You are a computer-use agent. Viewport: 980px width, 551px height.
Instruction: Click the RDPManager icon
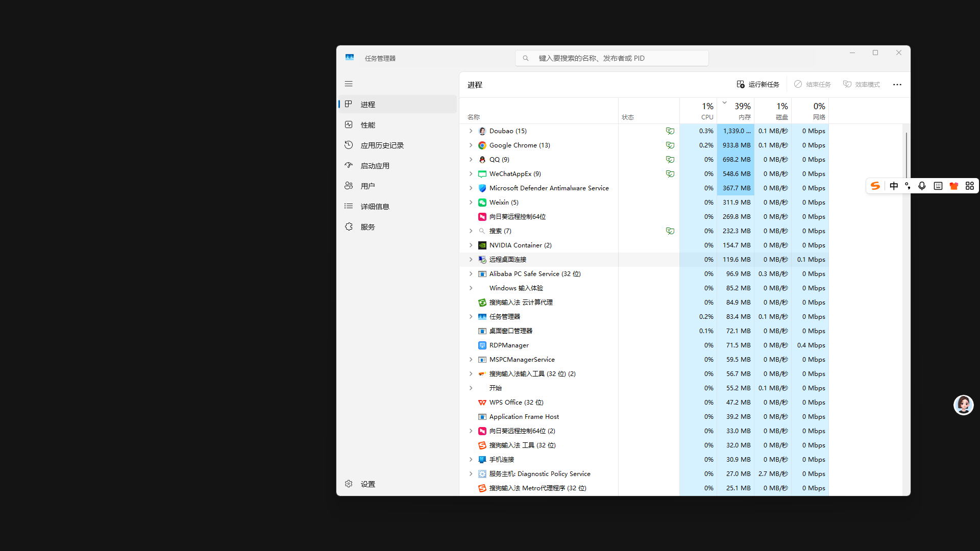click(x=482, y=345)
